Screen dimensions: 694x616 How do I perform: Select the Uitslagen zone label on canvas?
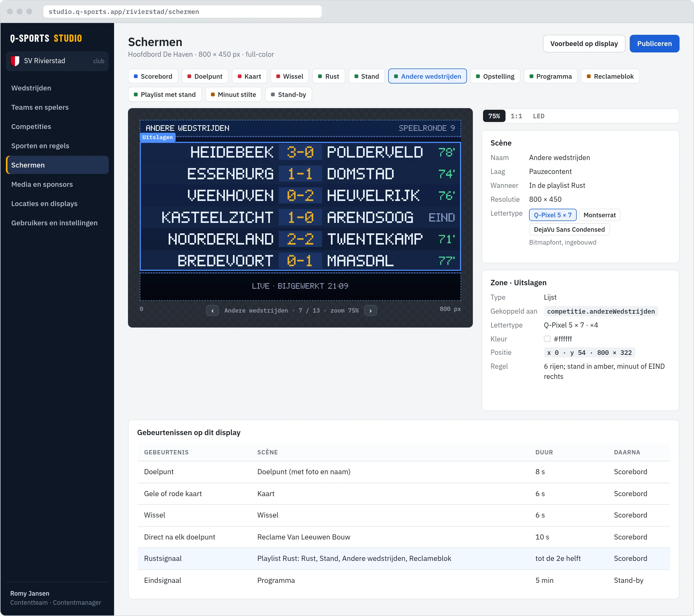[x=157, y=137]
